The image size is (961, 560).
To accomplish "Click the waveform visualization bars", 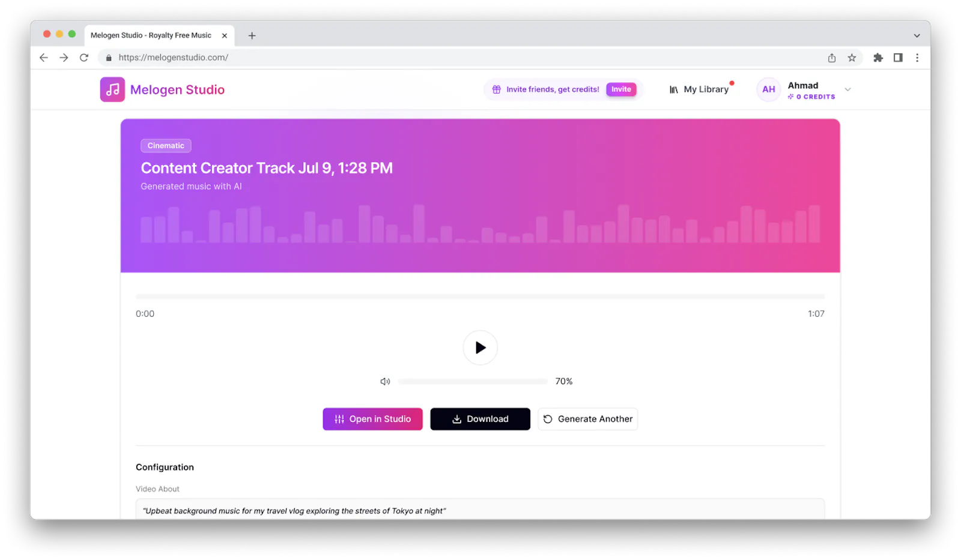I will (x=480, y=224).
